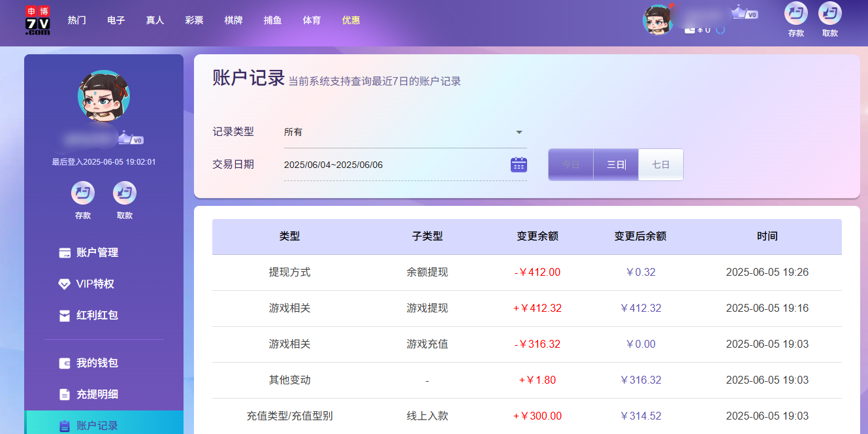Screen dimensions: 868x434
Task: Open the 热门 menu in the navigation bar
Action: (x=76, y=20)
